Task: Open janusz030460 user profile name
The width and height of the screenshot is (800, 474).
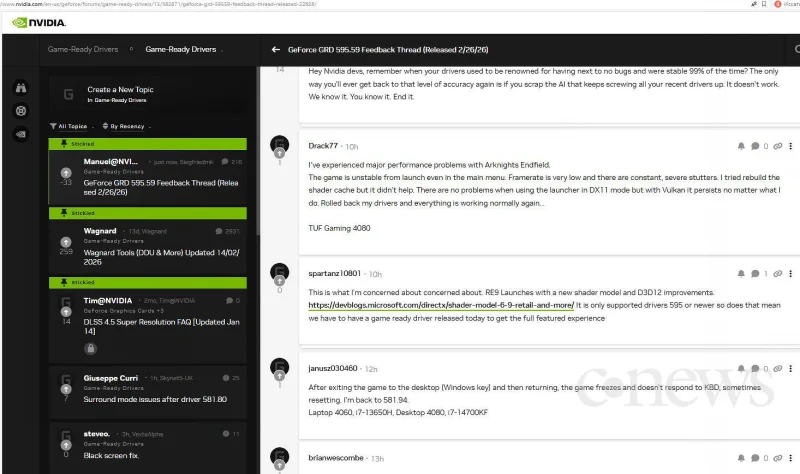Action: pos(333,368)
